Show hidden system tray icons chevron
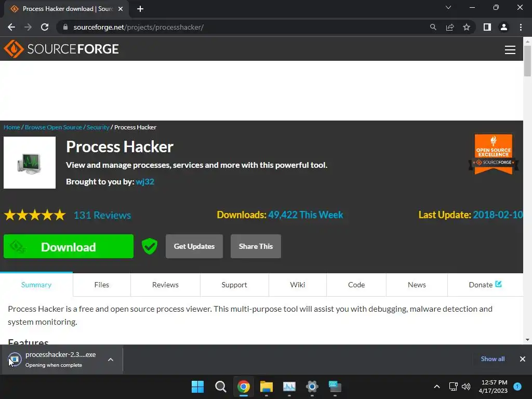Image resolution: width=532 pixels, height=399 pixels. 437,387
